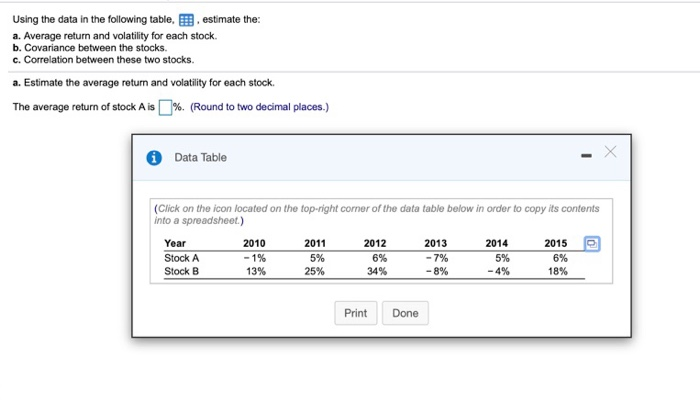The image size is (700, 402).
Task: Click 'c. Correlation between these two stocks.'
Action: pyautogui.click(x=104, y=60)
